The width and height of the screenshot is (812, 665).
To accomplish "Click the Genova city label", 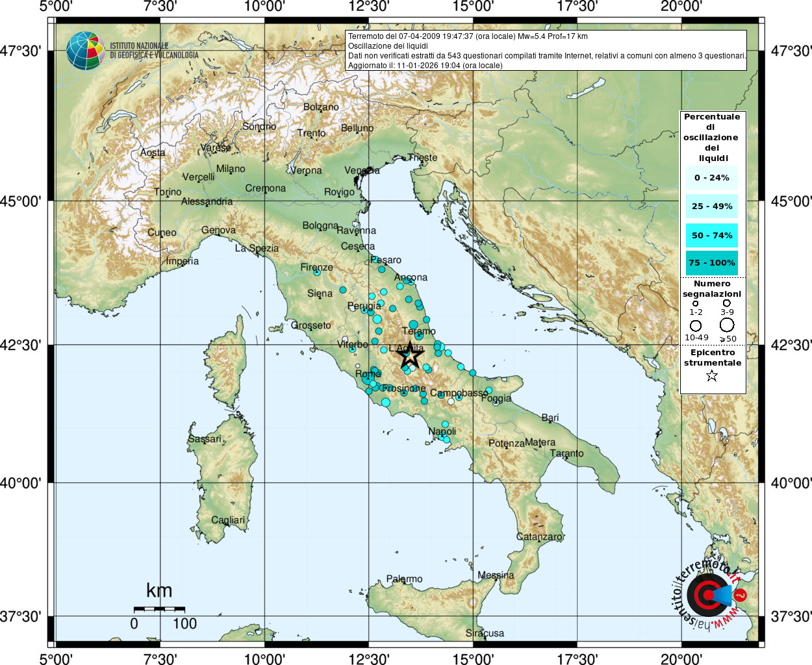I will point(218,230).
